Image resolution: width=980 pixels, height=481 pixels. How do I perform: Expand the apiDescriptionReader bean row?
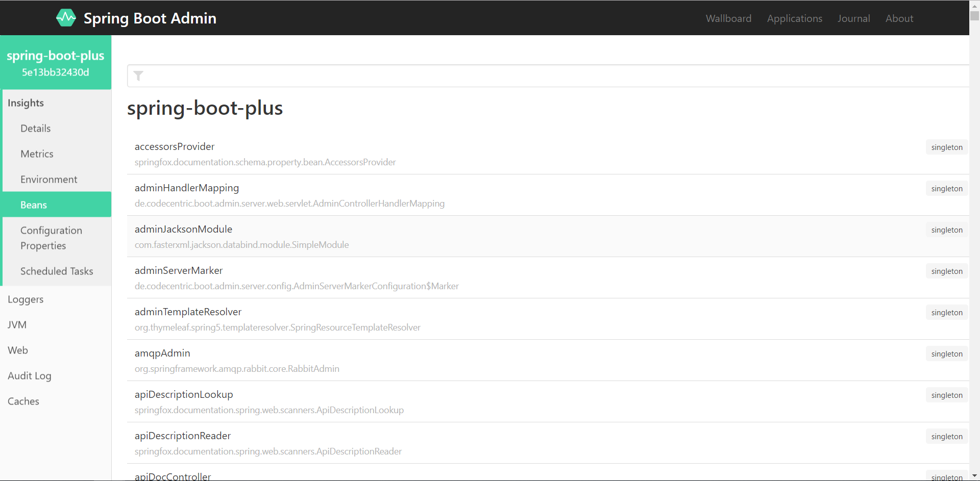point(548,443)
